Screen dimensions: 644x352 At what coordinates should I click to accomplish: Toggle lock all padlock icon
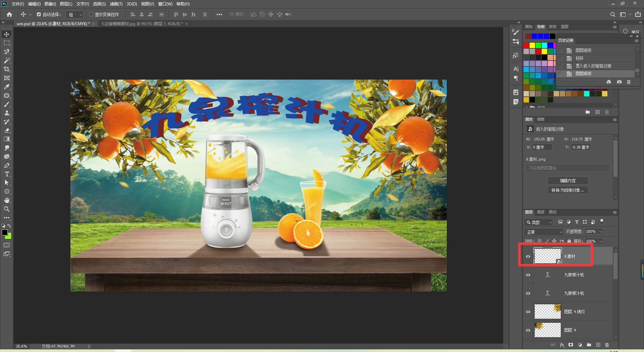[x=569, y=241]
